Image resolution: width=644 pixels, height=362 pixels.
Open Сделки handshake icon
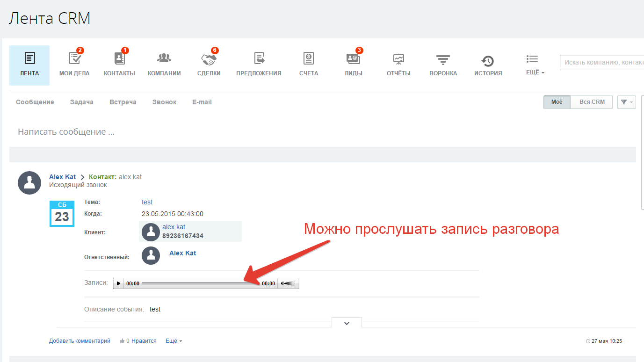click(x=209, y=58)
